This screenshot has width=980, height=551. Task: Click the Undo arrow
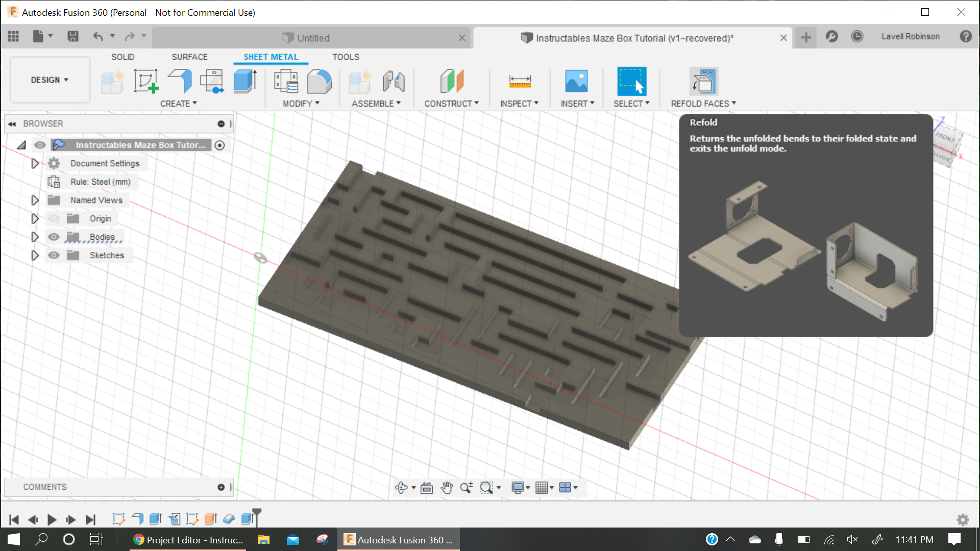[x=98, y=36]
